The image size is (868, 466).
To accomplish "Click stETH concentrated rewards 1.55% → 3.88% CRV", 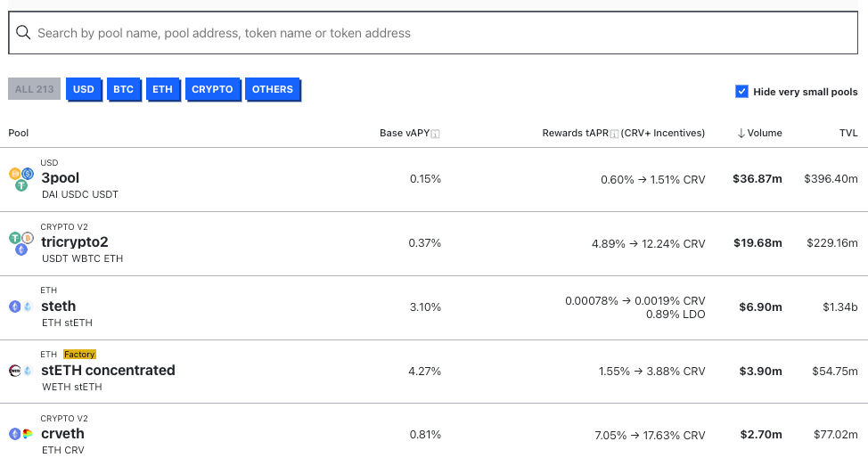I will click(x=651, y=372).
